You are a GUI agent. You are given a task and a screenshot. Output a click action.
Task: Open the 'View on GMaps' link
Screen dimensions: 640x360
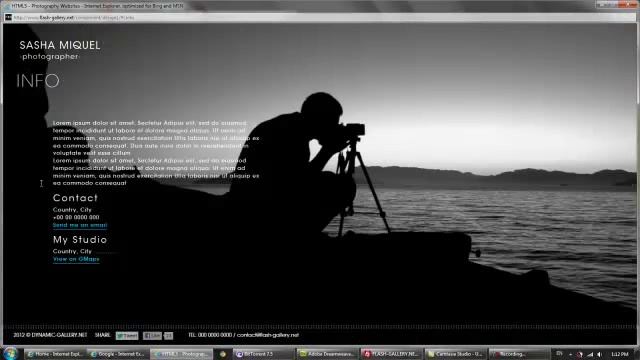[76, 259]
